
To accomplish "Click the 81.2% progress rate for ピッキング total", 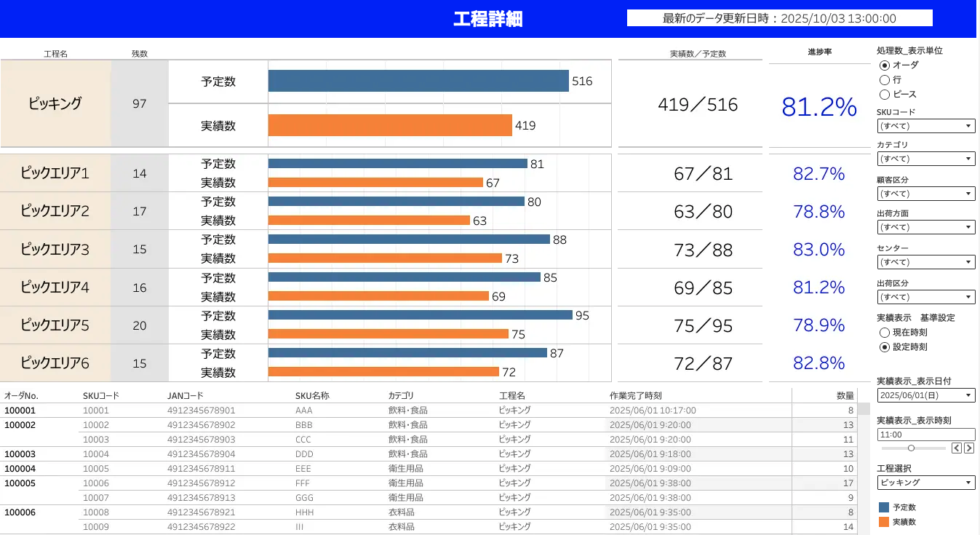I will (x=819, y=107).
